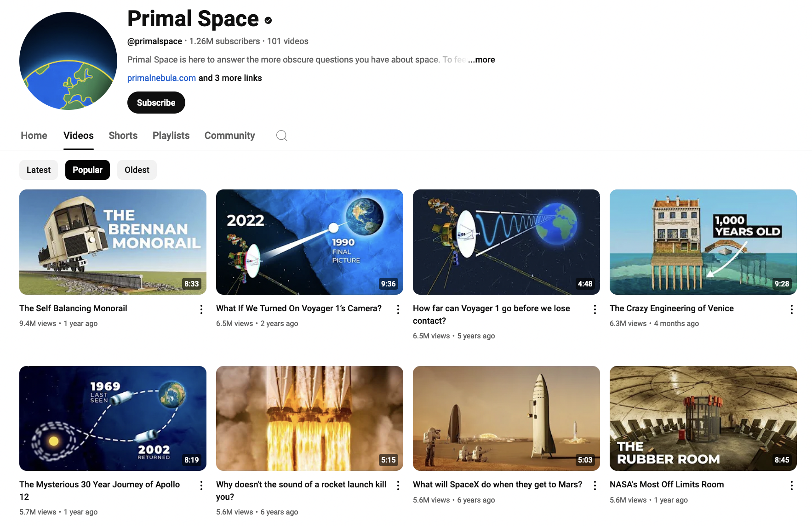Open the Community tab
This screenshot has width=812, height=526.
click(x=230, y=136)
